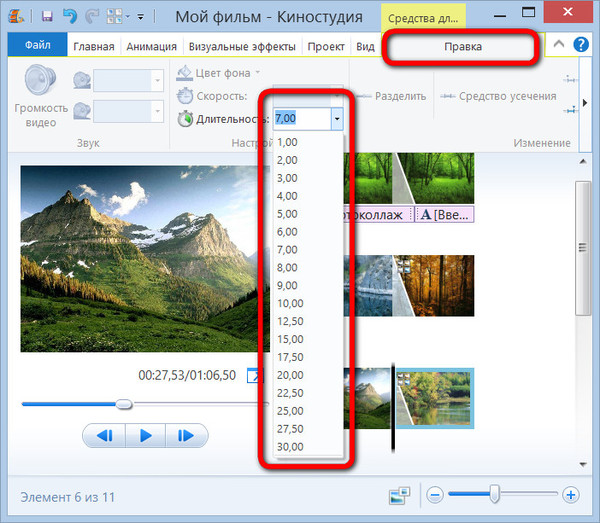Click the preview playback seek slider
This screenshot has width=600, height=523.
[x=124, y=404]
